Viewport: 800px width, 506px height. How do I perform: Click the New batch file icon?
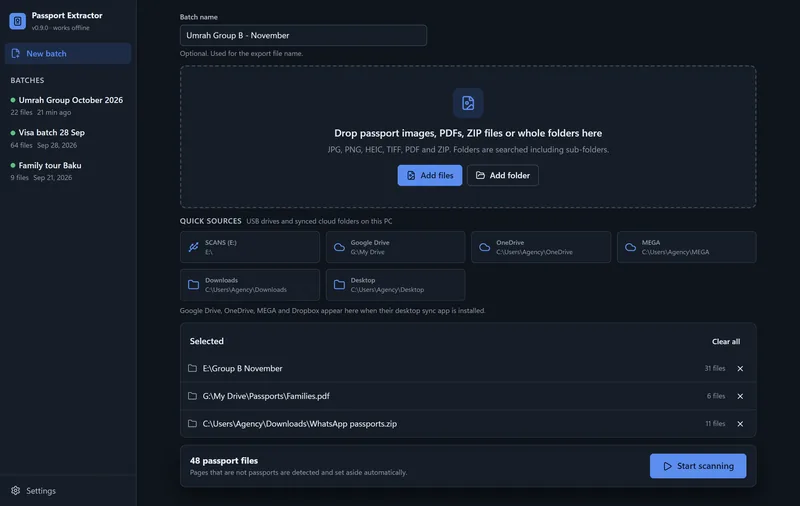click(x=16, y=54)
